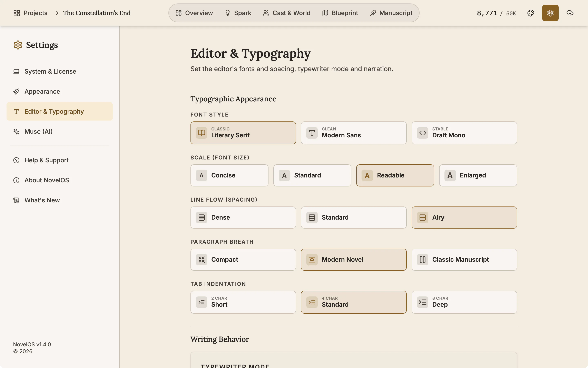Image resolution: width=588 pixels, height=368 pixels.
Task: Switch to the Overview tab
Action: [x=194, y=13]
